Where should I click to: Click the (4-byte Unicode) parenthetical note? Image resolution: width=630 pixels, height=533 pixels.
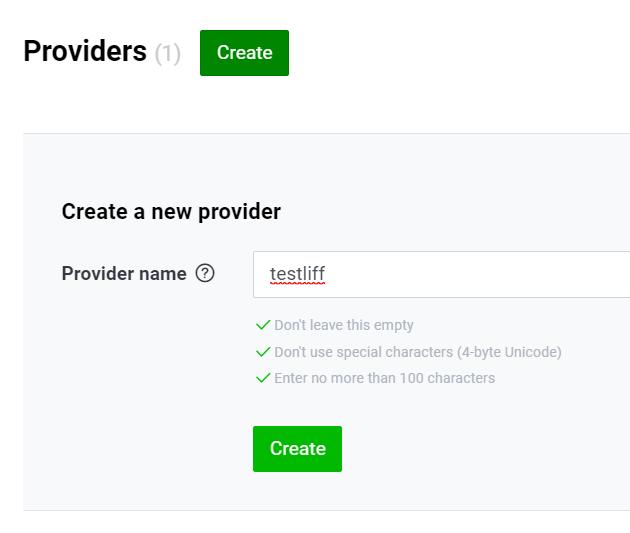point(509,352)
